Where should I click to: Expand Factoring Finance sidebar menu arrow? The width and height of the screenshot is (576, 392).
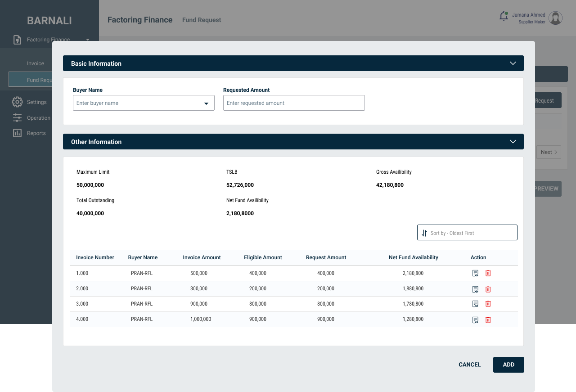pos(88,40)
